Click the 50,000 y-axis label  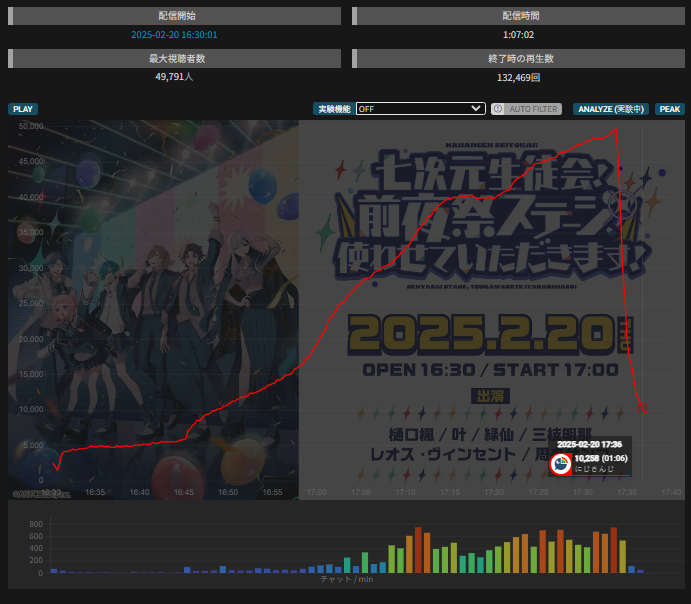[x=31, y=126]
